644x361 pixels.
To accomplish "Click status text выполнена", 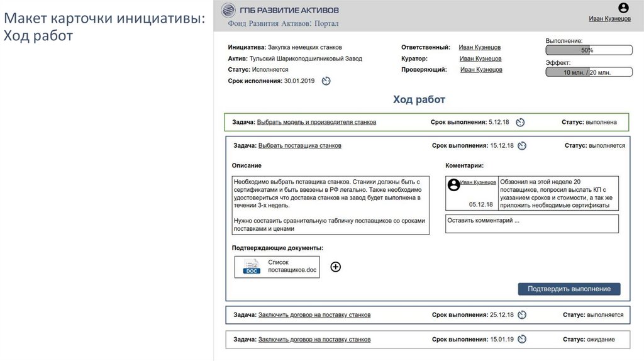I will (x=601, y=123).
